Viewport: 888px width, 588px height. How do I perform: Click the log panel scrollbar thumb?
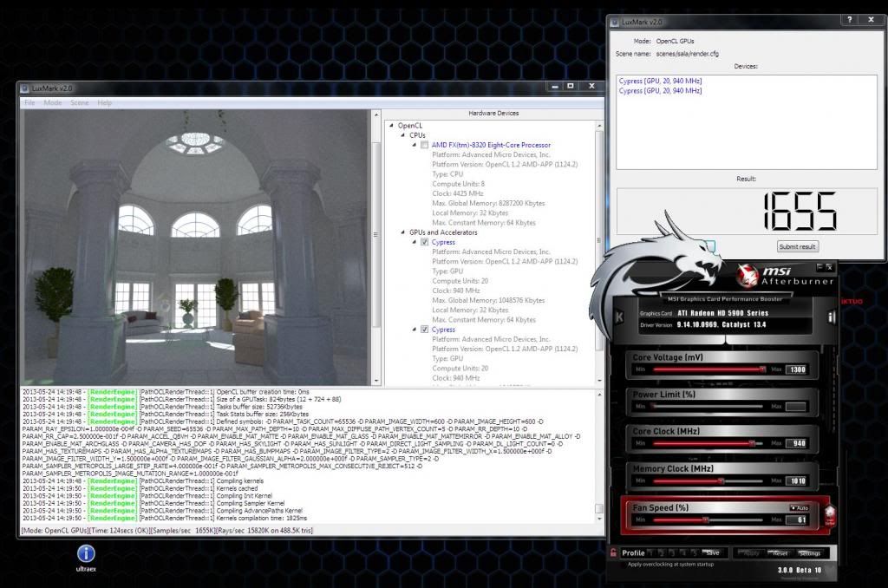[x=599, y=509]
